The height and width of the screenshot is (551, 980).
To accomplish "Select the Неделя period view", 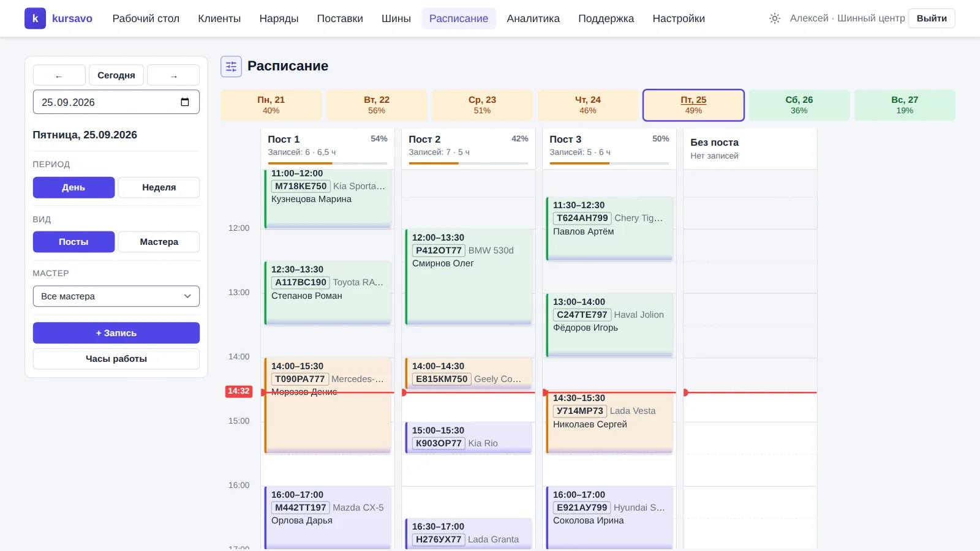I will [x=159, y=187].
